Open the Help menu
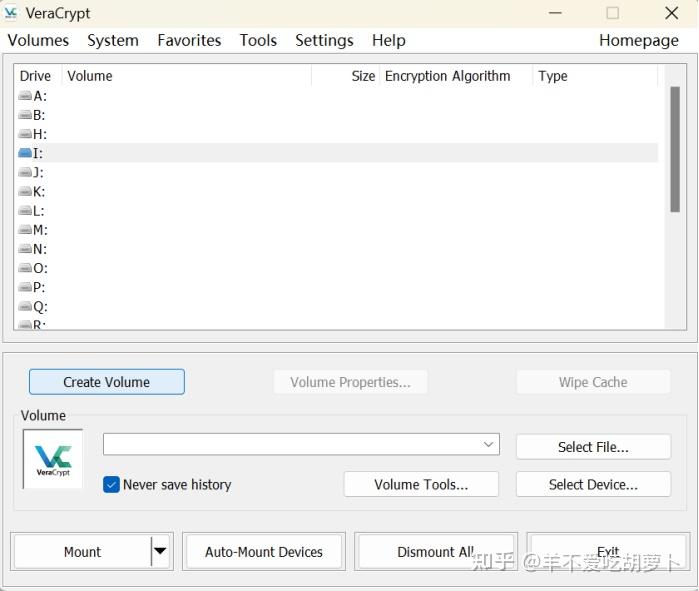 (389, 41)
